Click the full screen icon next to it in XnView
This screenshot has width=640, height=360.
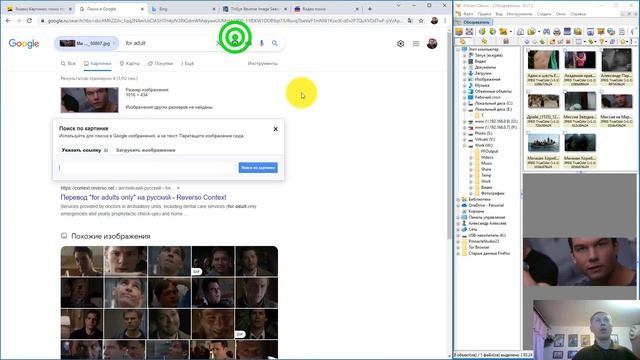point(469,31)
